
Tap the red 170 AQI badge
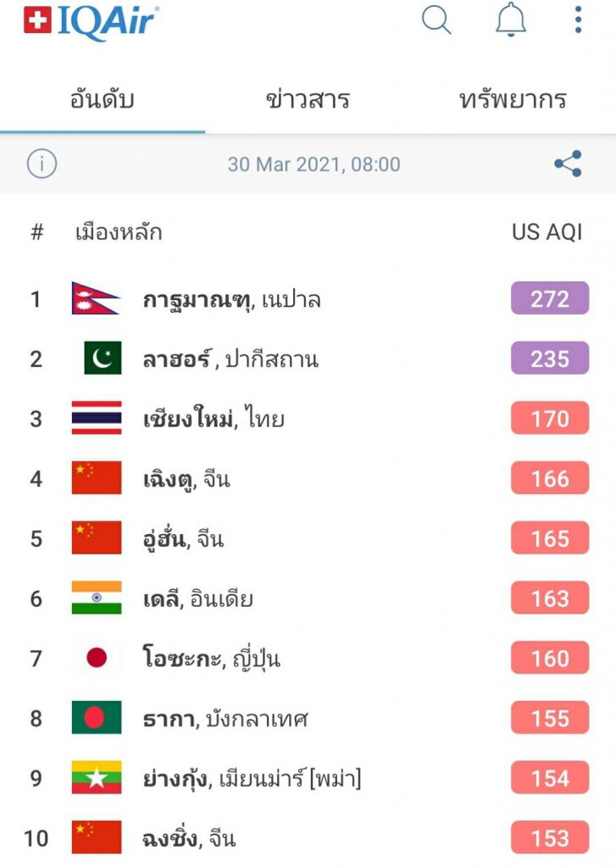click(550, 418)
